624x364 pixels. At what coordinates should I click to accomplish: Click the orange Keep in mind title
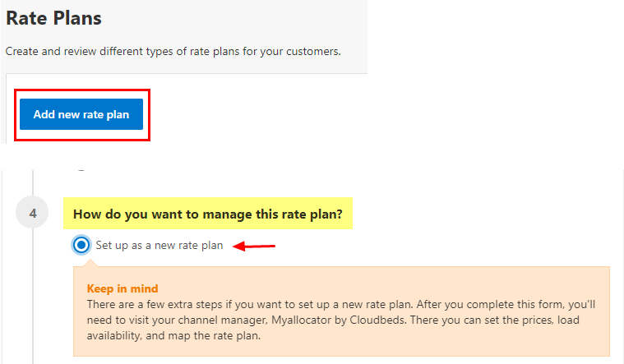pyautogui.click(x=122, y=289)
